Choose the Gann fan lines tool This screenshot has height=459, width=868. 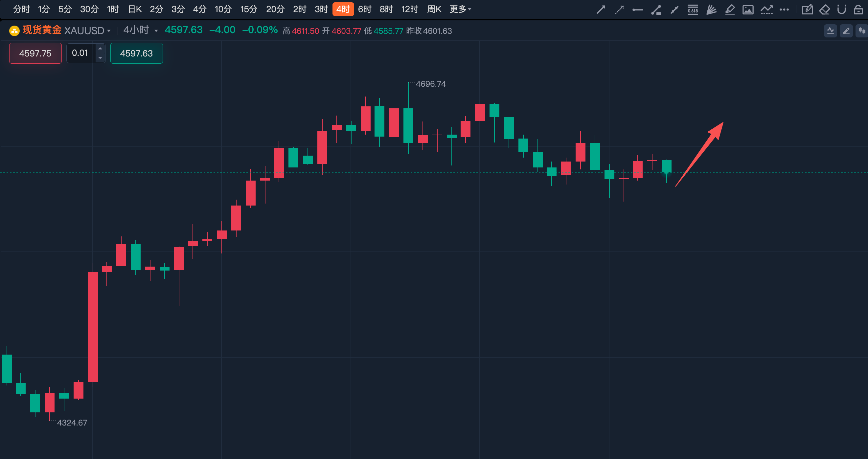pos(711,10)
